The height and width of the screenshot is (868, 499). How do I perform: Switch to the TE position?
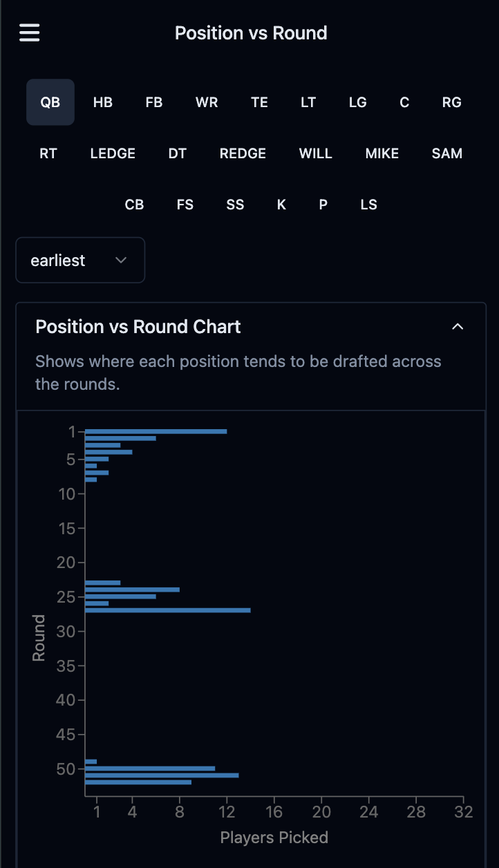coord(259,102)
